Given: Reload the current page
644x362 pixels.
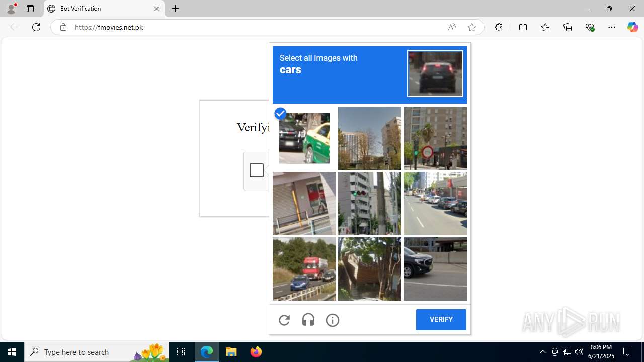Looking at the screenshot, I should click(x=36, y=27).
